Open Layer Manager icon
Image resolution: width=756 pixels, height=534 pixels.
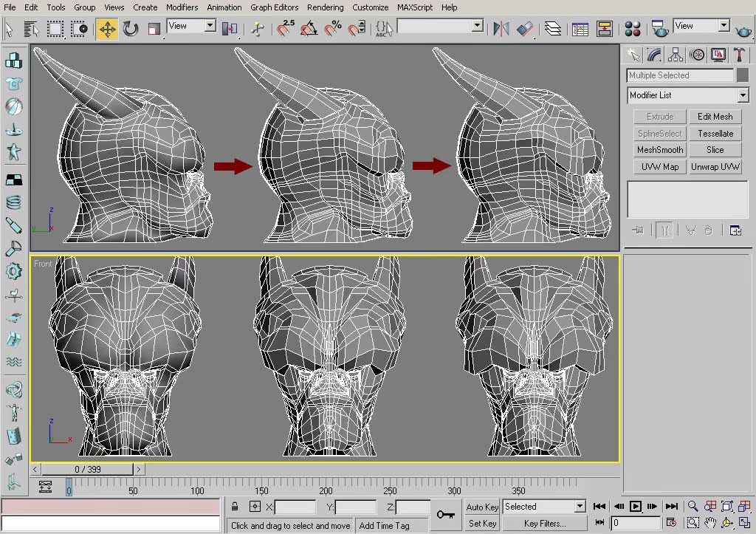(552, 29)
